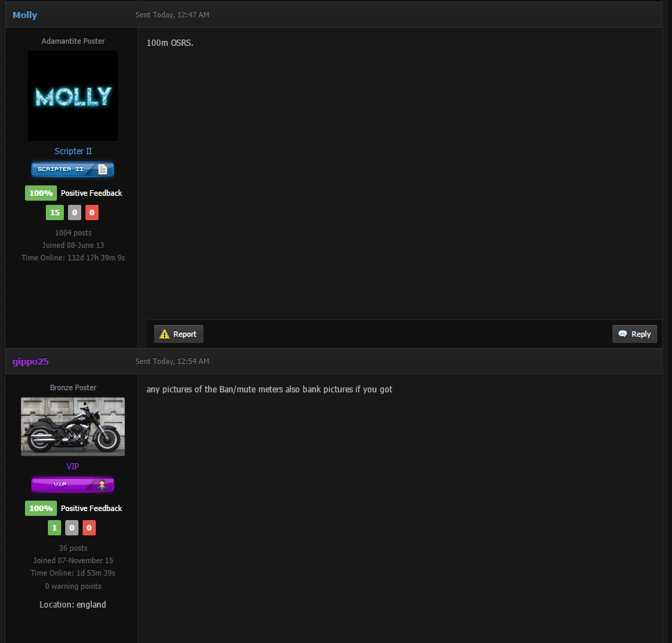Click Molly's Positive Feedback label
This screenshot has width=672, height=643.
tap(91, 193)
